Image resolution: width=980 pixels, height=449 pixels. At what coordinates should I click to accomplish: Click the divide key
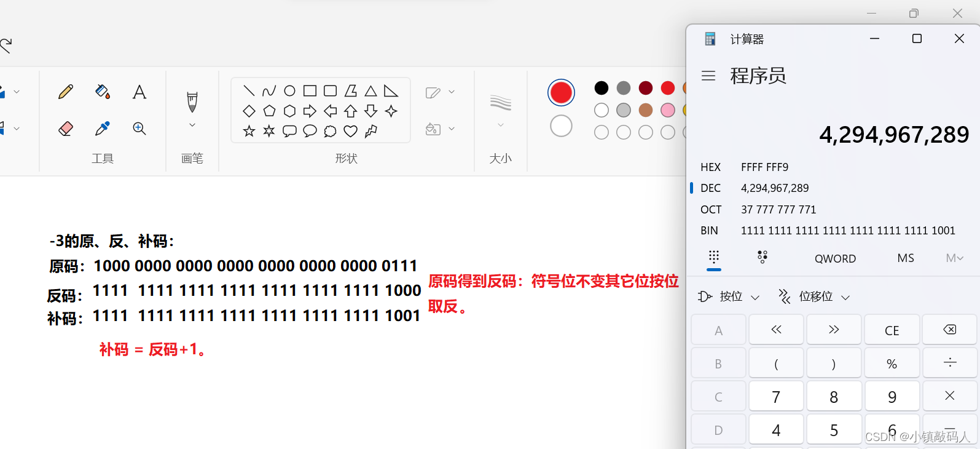(950, 363)
